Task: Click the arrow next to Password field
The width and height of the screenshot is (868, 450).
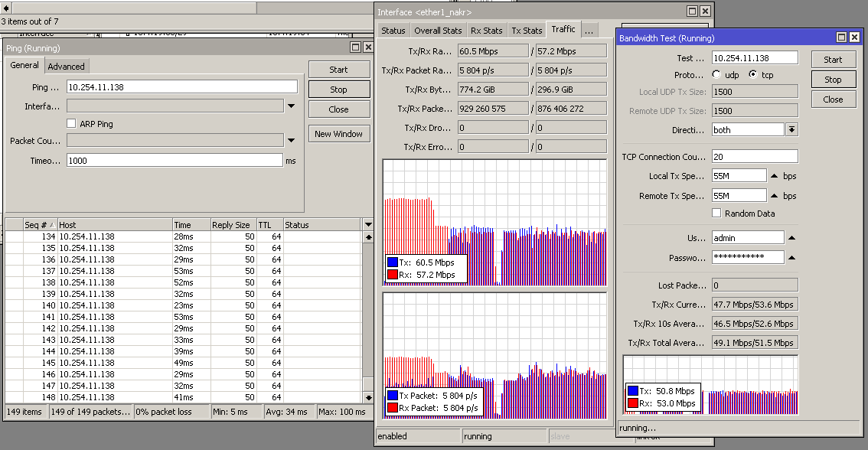Action: [792, 258]
